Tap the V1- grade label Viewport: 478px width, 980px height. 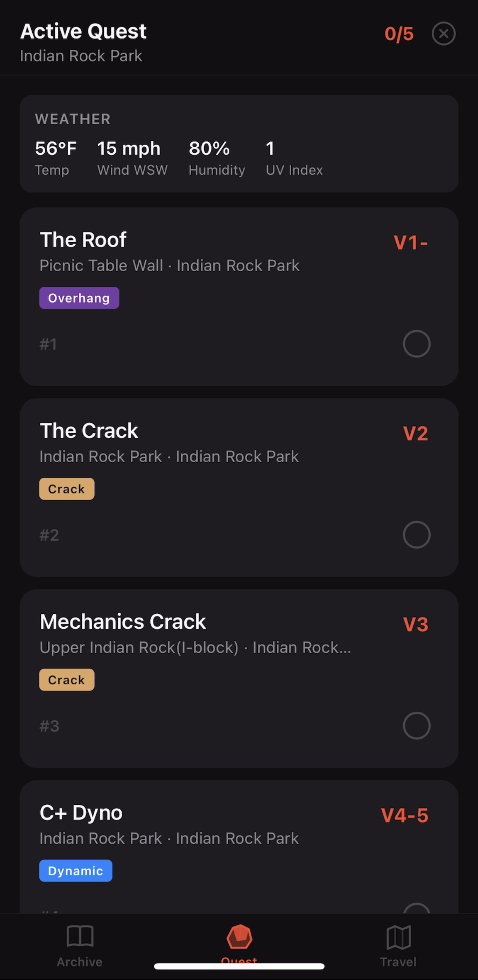410,243
